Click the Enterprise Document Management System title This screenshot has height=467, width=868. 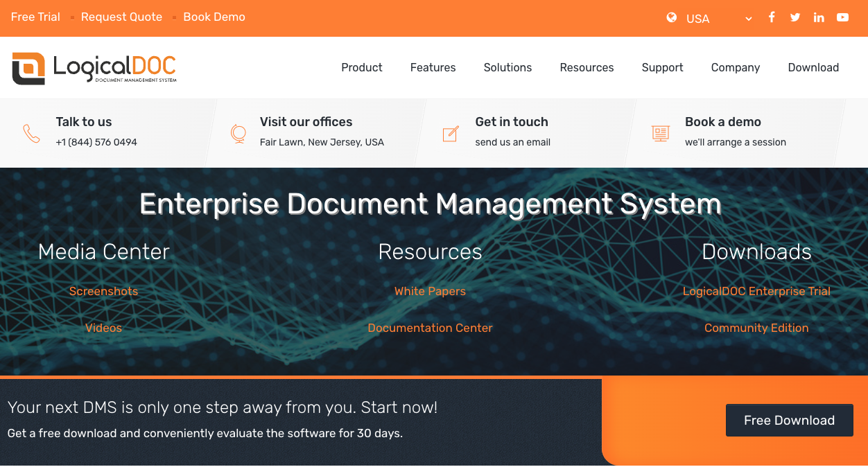431,204
